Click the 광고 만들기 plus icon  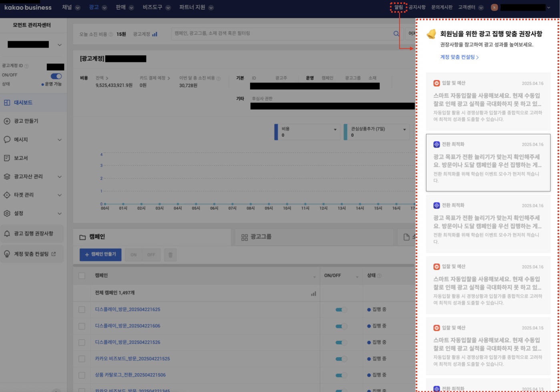tap(7, 121)
